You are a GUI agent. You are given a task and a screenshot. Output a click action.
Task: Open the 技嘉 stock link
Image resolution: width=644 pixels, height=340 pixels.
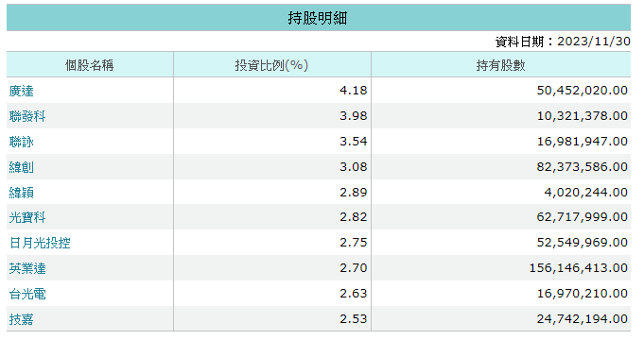coord(22,318)
